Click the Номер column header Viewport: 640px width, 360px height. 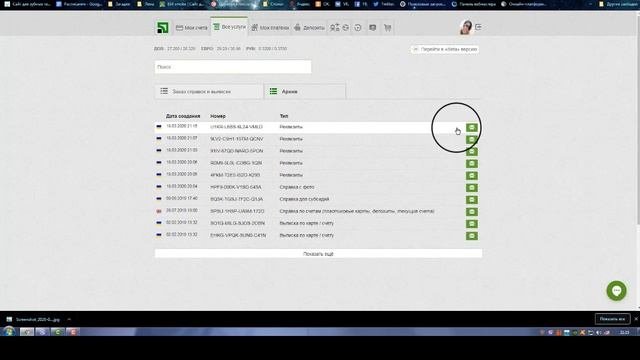click(x=218, y=116)
